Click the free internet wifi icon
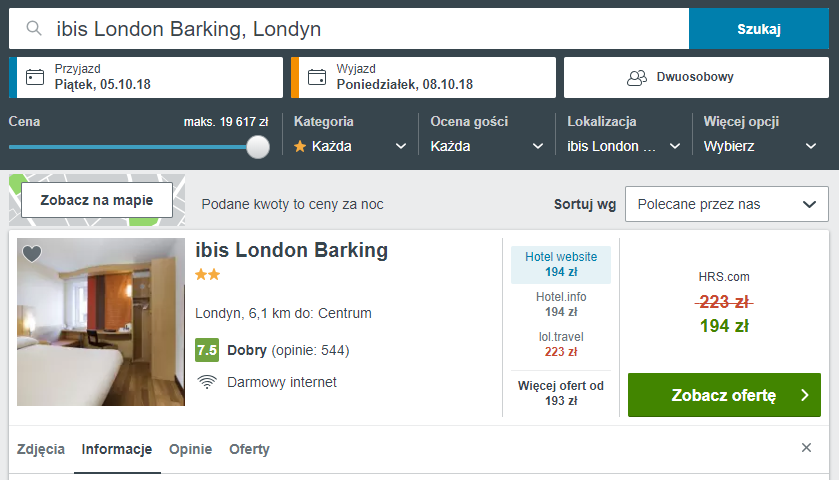Viewport: 839px width, 480px height. (207, 382)
